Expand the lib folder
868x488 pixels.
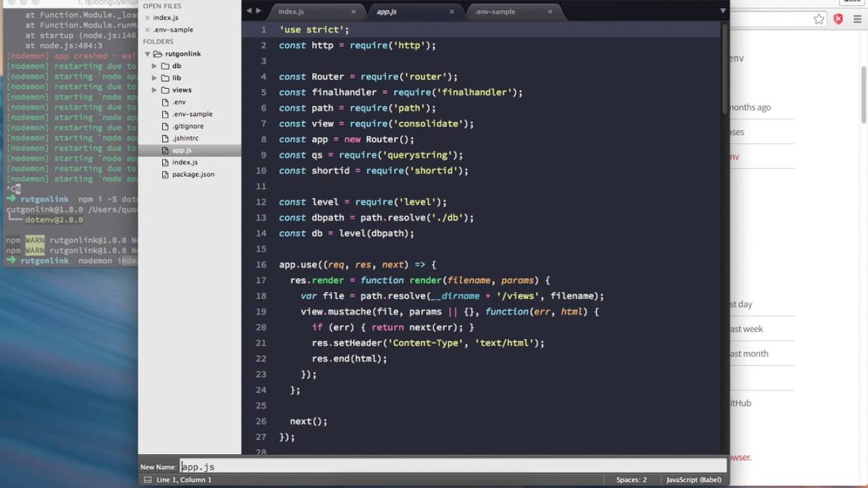pyautogui.click(x=155, y=78)
